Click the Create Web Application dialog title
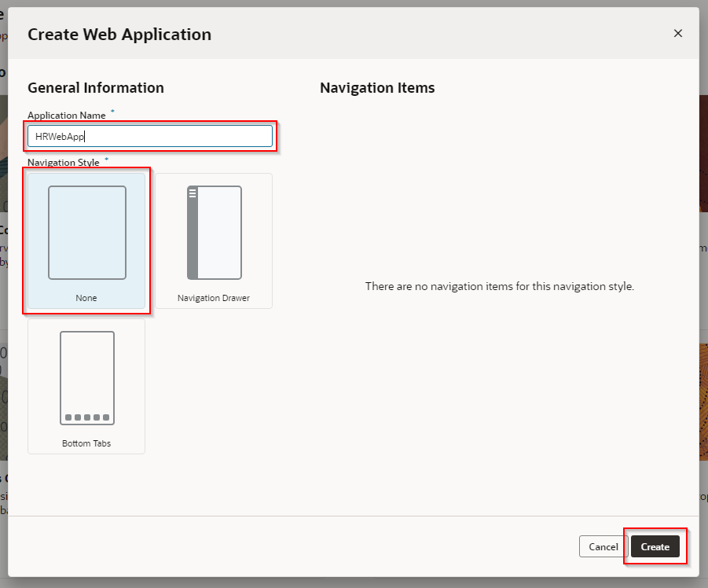Viewport: 708px width, 588px height. point(119,35)
